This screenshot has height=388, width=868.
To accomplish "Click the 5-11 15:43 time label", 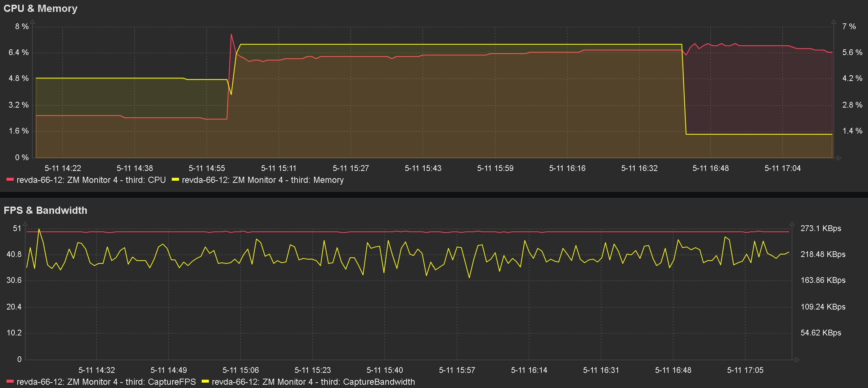I will (423, 168).
